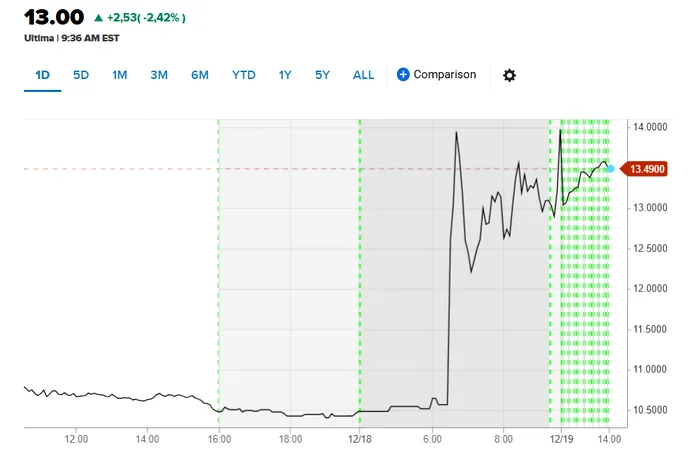700x468 pixels.
Task: Show ALL historical price data
Action: click(364, 75)
